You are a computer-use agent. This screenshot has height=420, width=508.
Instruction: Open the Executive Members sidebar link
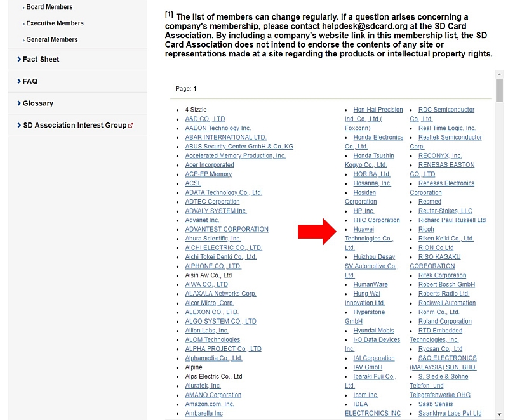55,23
